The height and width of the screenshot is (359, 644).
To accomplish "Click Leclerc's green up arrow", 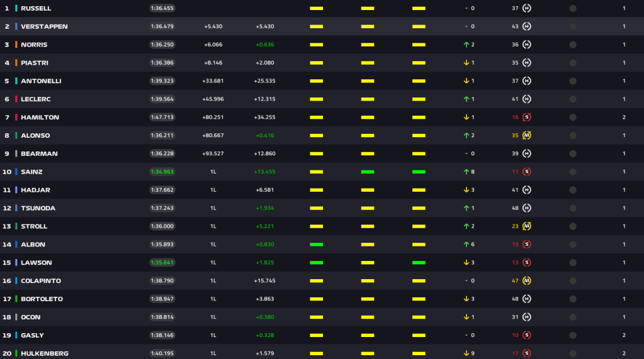I will (466, 99).
